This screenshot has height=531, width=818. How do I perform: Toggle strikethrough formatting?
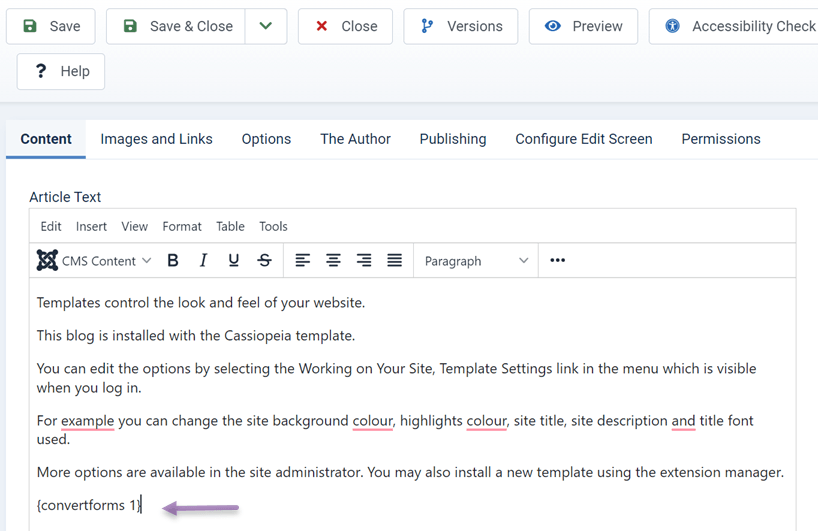(x=264, y=260)
